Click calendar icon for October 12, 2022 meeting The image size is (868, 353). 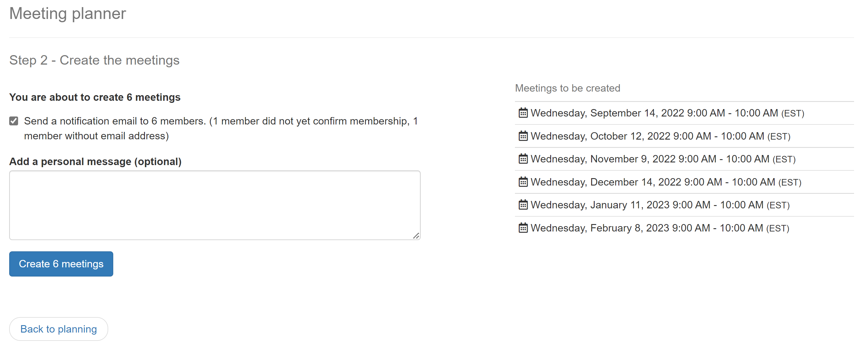point(523,136)
